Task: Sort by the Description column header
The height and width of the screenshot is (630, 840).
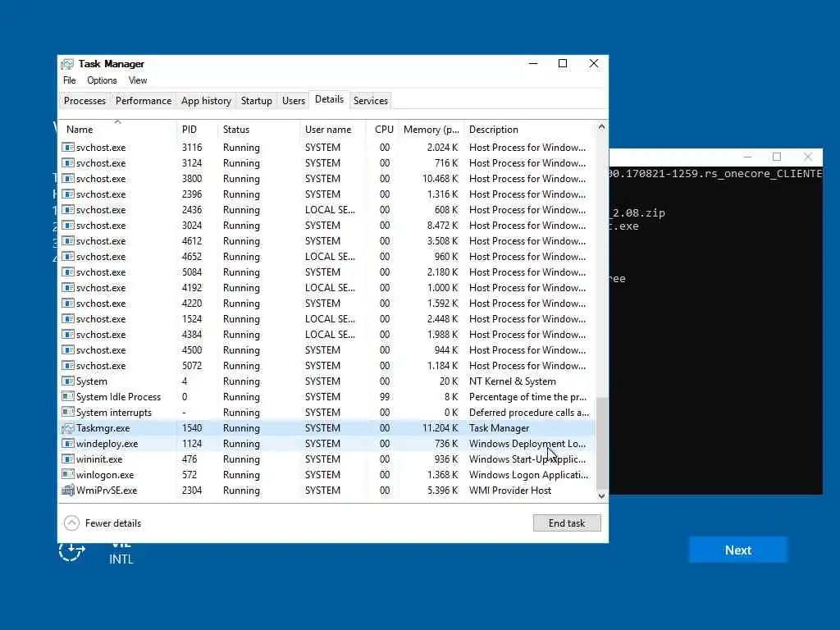Action: [529, 129]
